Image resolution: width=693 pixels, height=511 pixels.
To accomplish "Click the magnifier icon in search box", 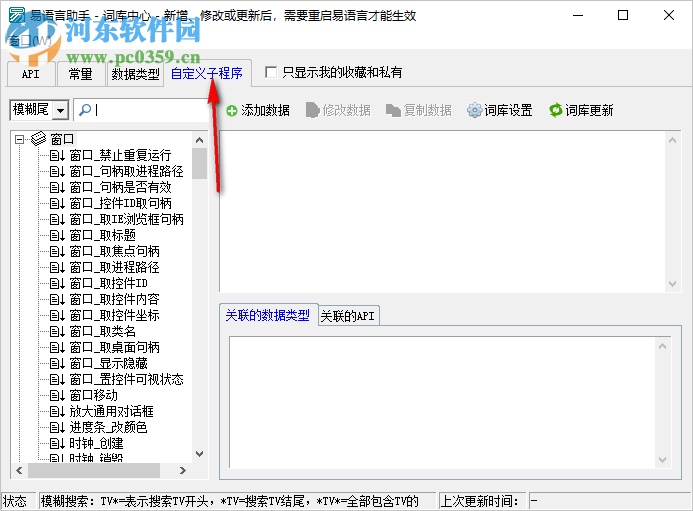I will click(x=85, y=110).
